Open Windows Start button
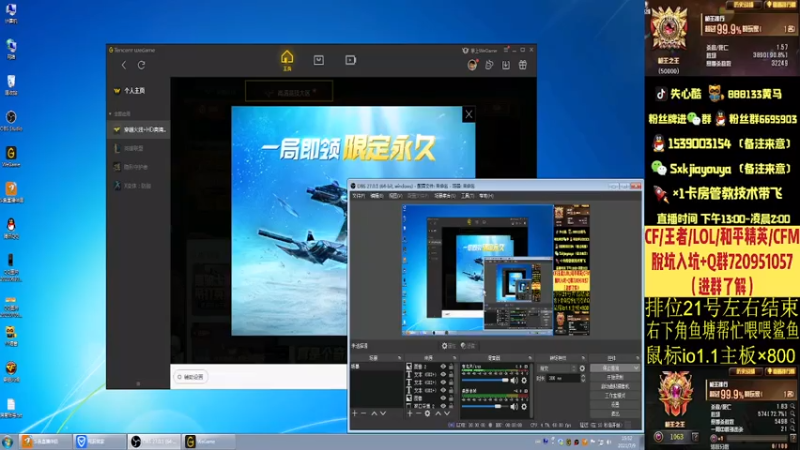800x450 pixels. pyautogui.click(x=7, y=441)
